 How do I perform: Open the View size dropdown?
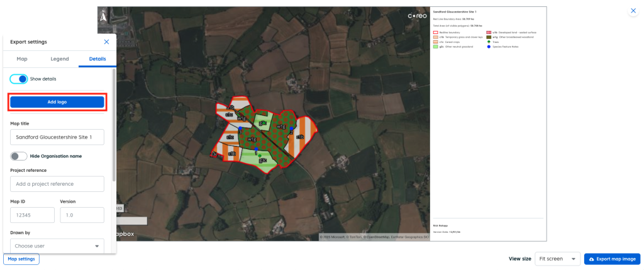click(557, 259)
